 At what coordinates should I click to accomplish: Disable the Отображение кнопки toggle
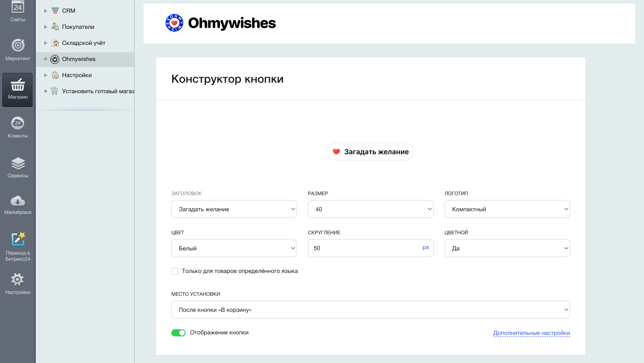178,333
